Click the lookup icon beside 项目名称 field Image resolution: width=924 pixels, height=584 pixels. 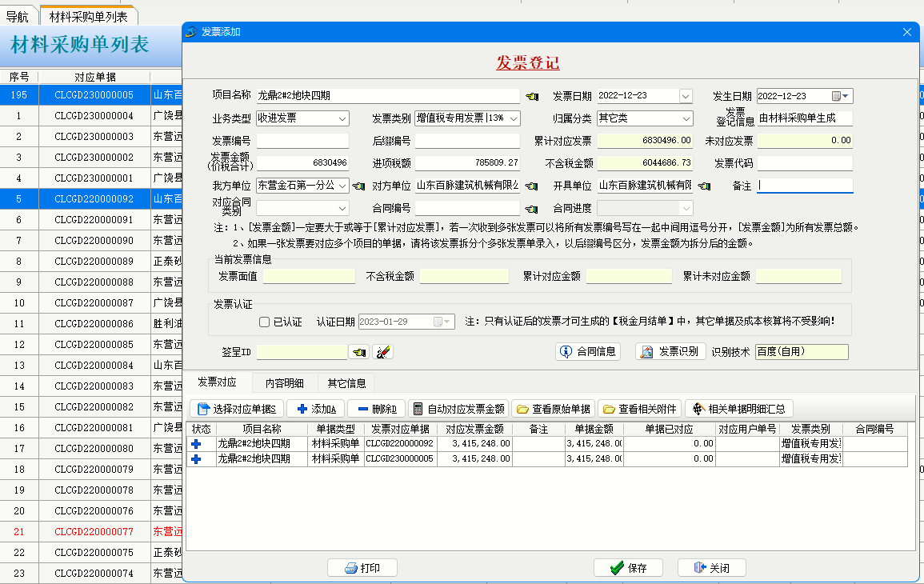click(x=532, y=97)
